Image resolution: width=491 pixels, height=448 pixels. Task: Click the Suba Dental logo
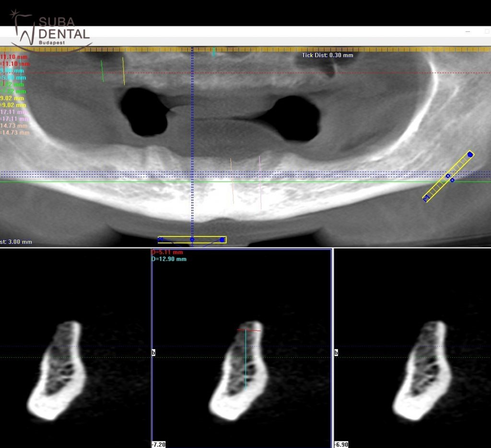50,31
